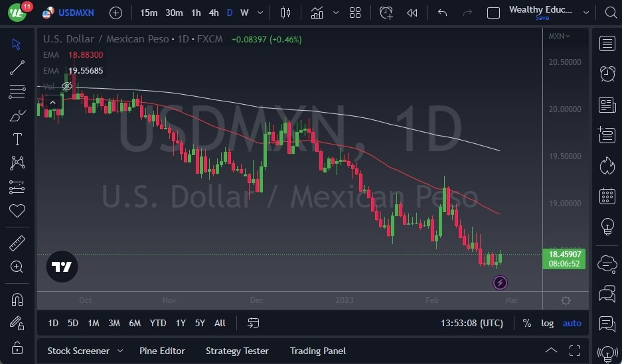Open the ideas stream panel

tap(607, 324)
